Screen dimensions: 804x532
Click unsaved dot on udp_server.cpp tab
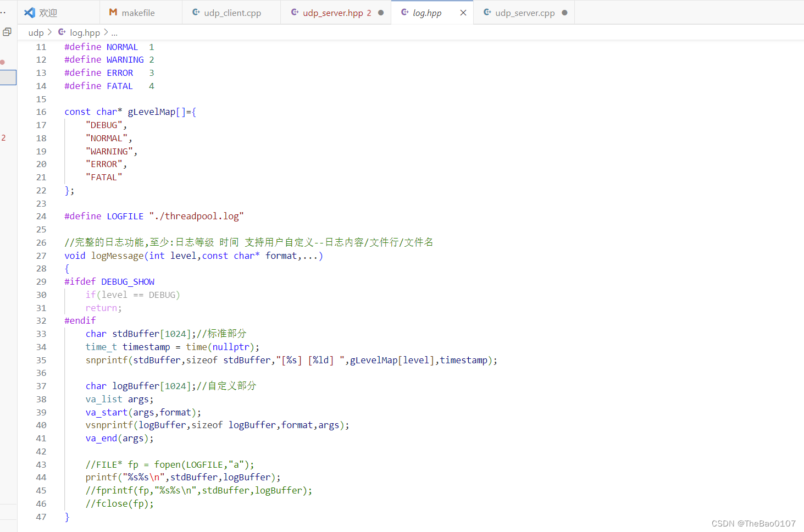pos(564,13)
